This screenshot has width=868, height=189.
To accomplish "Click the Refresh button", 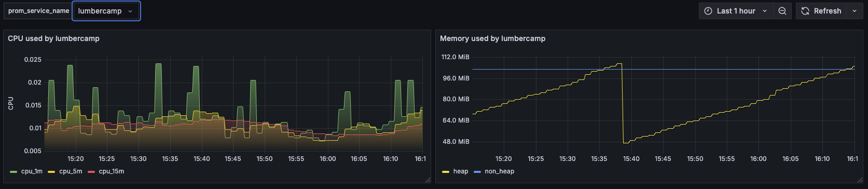I will pos(821,11).
